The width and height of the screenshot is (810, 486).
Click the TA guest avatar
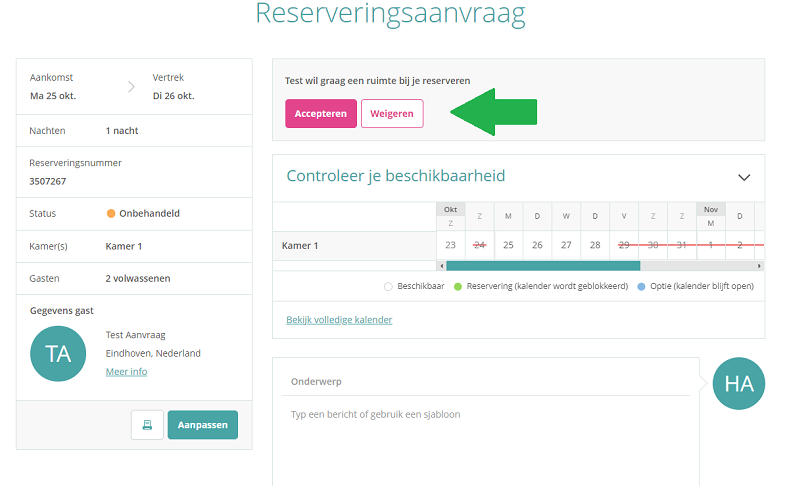pos(59,353)
